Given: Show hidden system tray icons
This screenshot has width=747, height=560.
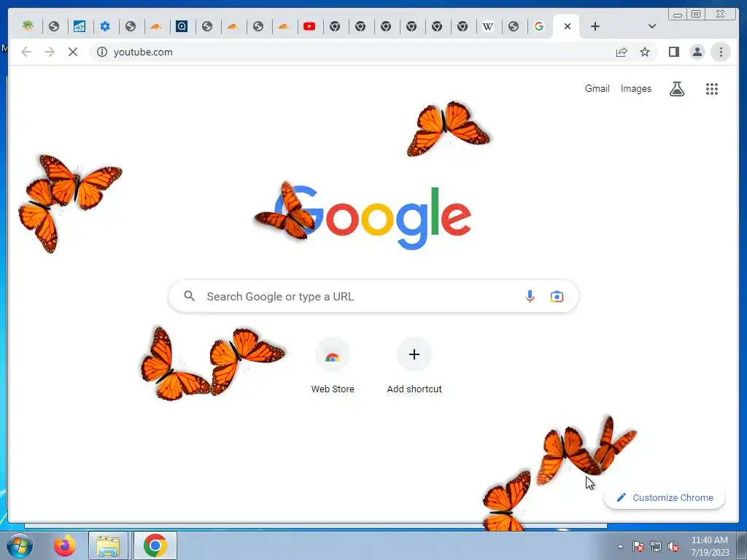Looking at the screenshot, I should (x=620, y=546).
